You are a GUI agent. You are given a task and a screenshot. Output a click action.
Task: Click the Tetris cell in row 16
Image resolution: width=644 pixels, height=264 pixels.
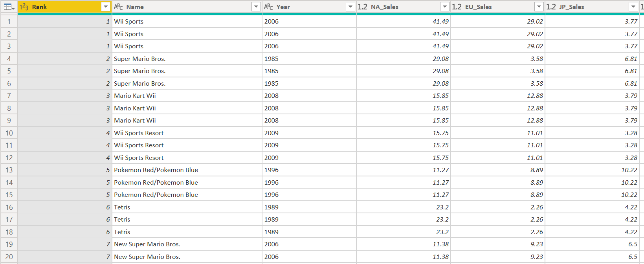pyautogui.click(x=122, y=207)
